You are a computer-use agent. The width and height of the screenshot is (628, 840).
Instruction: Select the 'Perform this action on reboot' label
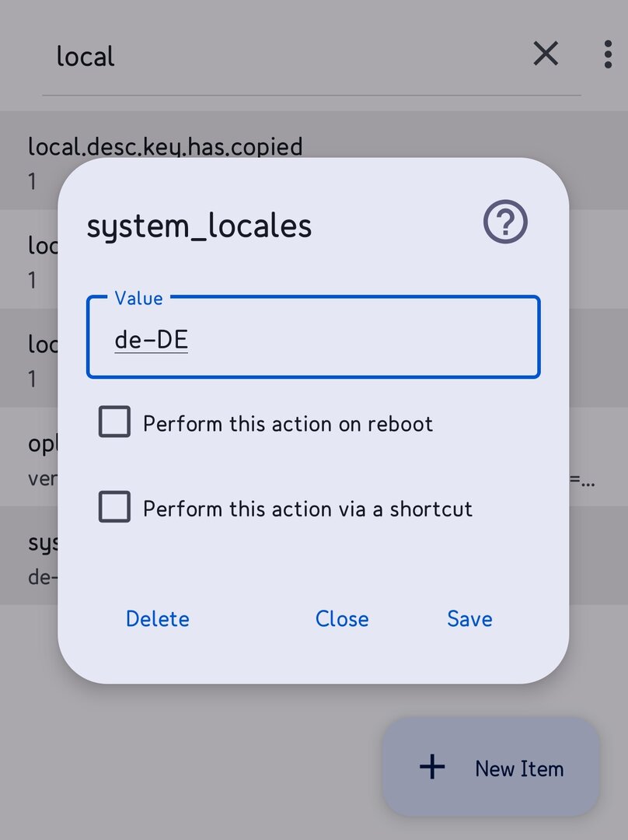[288, 424]
